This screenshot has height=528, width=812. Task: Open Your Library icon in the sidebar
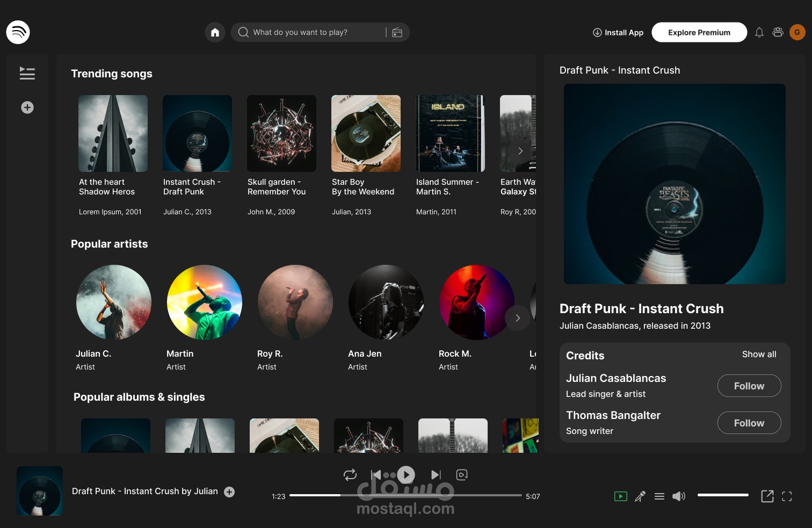(27, 73)
